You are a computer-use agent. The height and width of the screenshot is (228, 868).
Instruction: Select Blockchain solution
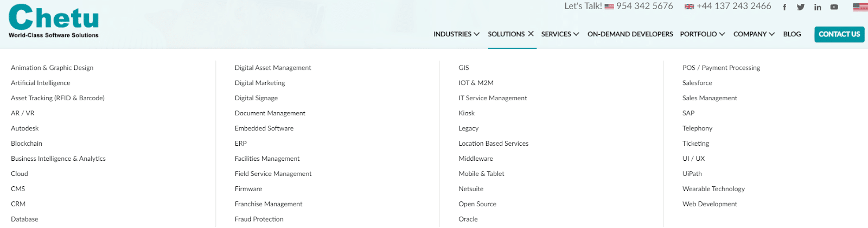27,144
